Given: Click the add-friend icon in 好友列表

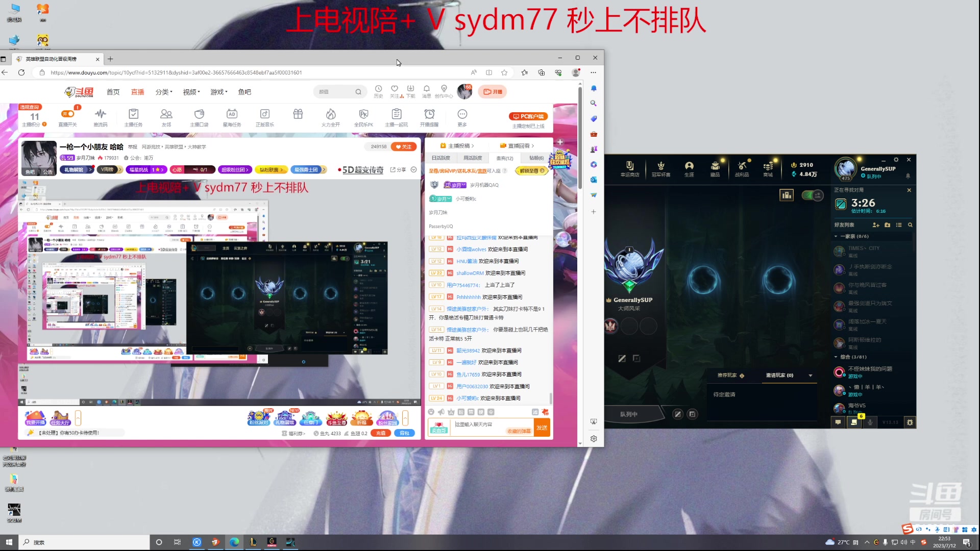Looking at the screenshot, I should point(876,225).
